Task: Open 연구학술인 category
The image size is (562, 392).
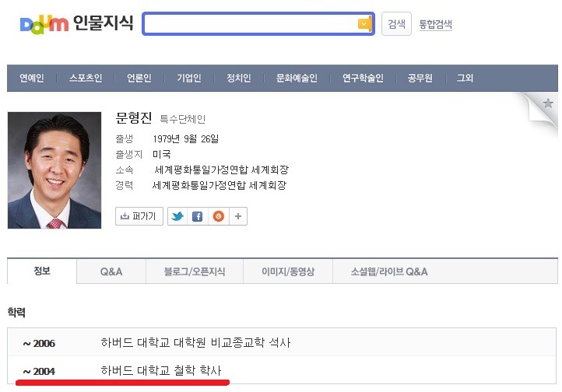Action: [363, 78]
